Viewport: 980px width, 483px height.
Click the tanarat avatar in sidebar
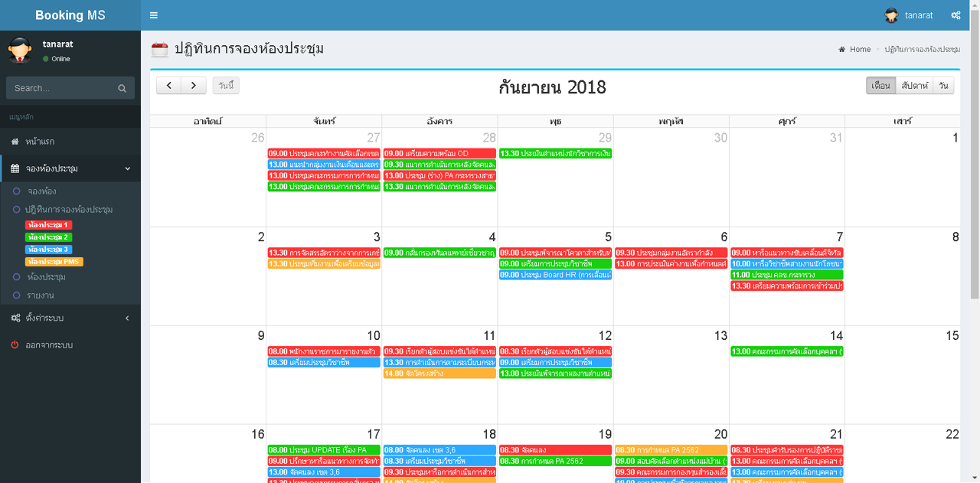point(21,50)
